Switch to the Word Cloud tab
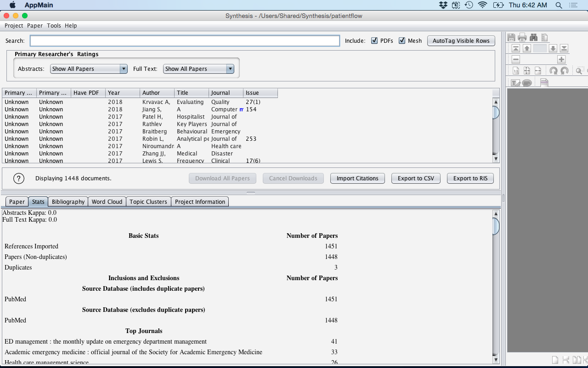This screenshot has height=368, width=588. coord(107,201)
